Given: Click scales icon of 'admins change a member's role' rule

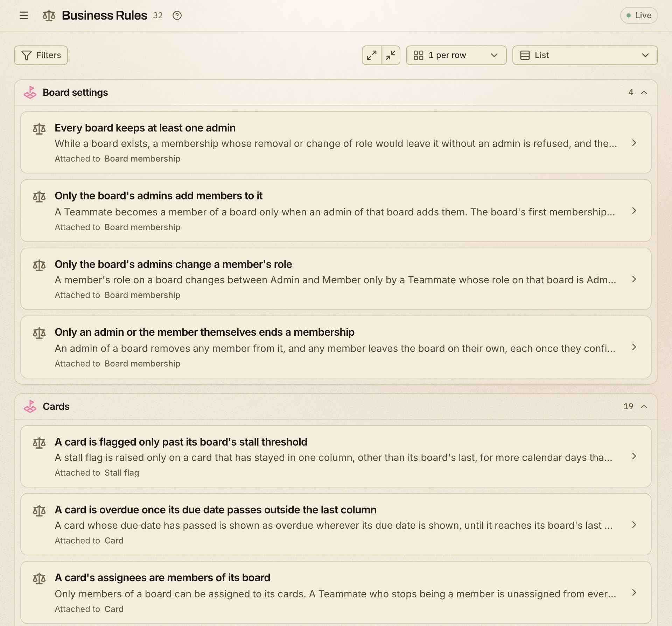Looking at the screenshot, I should 39,265.
